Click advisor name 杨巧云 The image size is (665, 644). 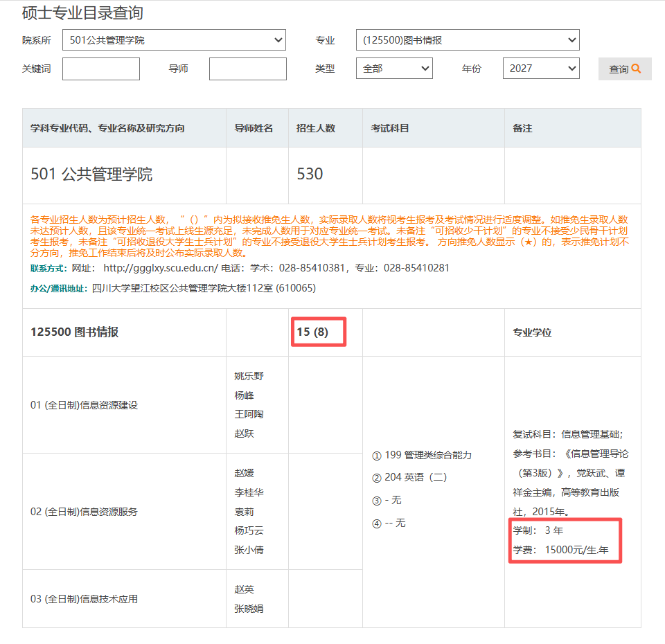tap(249, 531)
